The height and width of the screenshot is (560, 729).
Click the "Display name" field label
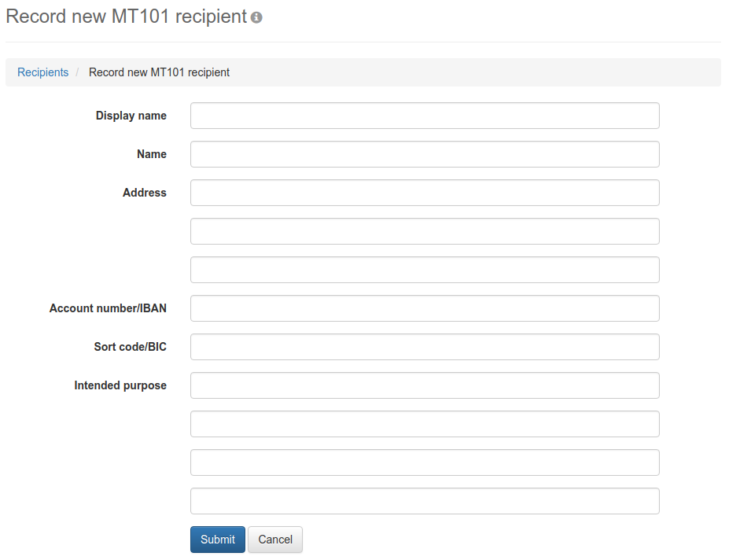pos(131,116)
